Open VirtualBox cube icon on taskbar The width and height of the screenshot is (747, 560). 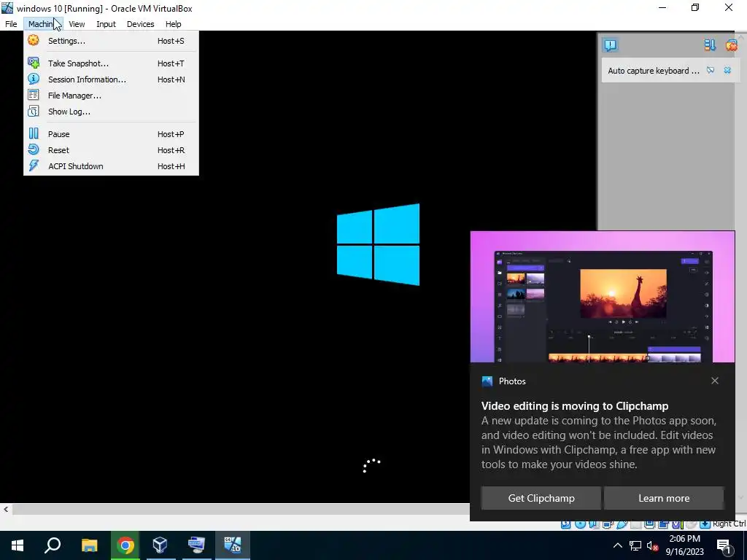point(160,545)
